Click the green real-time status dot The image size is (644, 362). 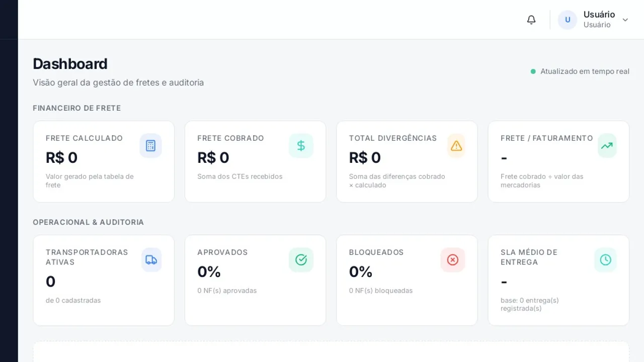tap(533, 71)
